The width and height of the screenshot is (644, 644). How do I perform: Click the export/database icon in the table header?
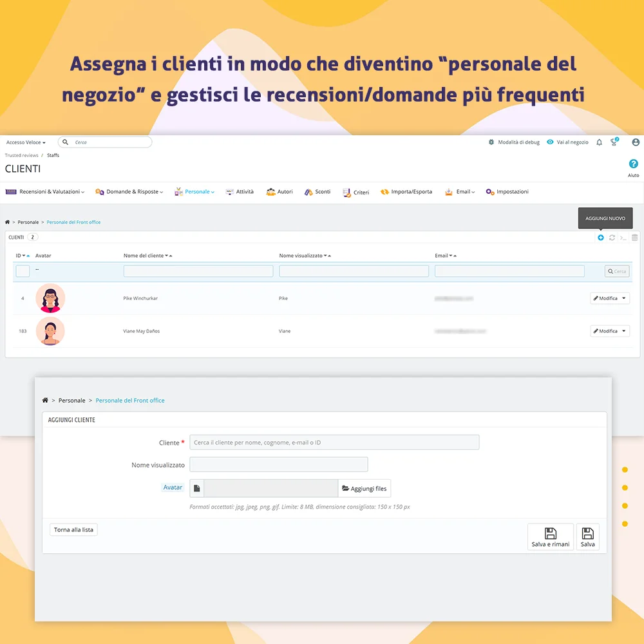634,238
